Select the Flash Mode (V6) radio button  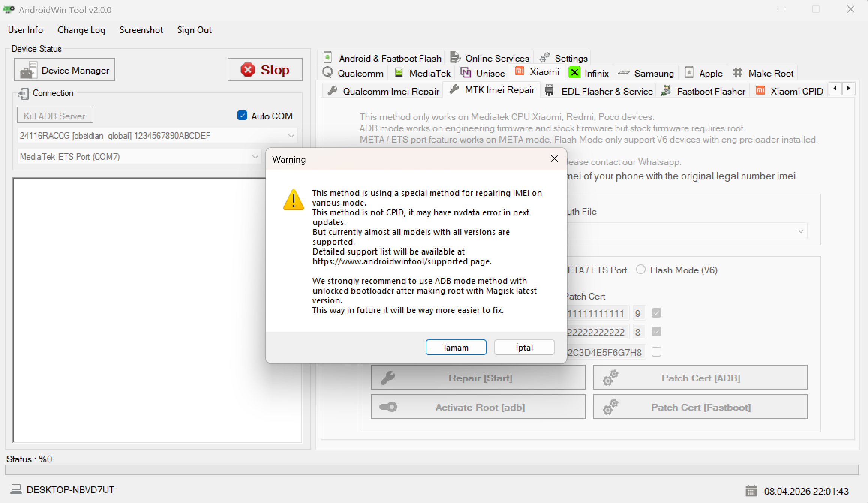[640, 270]
